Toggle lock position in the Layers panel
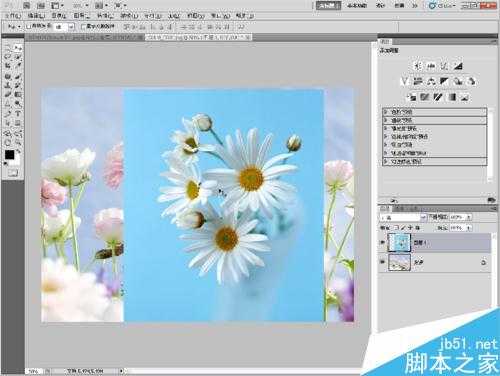The image size is (500, 376). click(x=410, y=228)
